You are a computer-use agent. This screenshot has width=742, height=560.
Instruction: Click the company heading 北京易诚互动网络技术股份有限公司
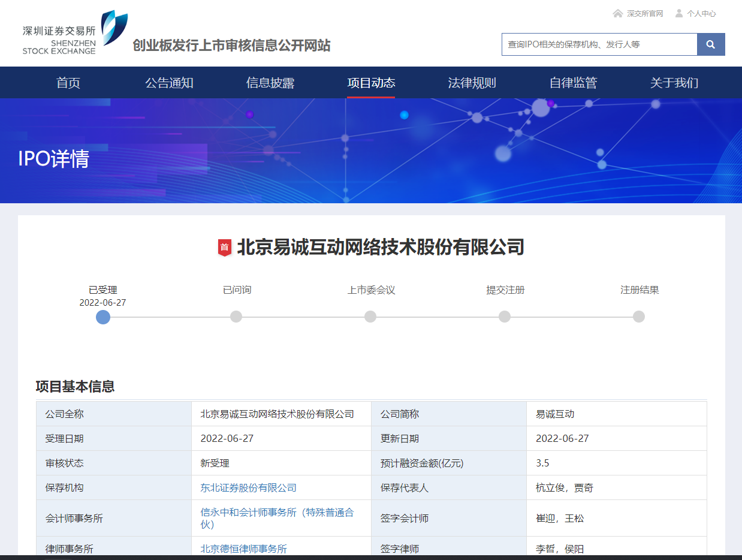click(x=381, y=247)
